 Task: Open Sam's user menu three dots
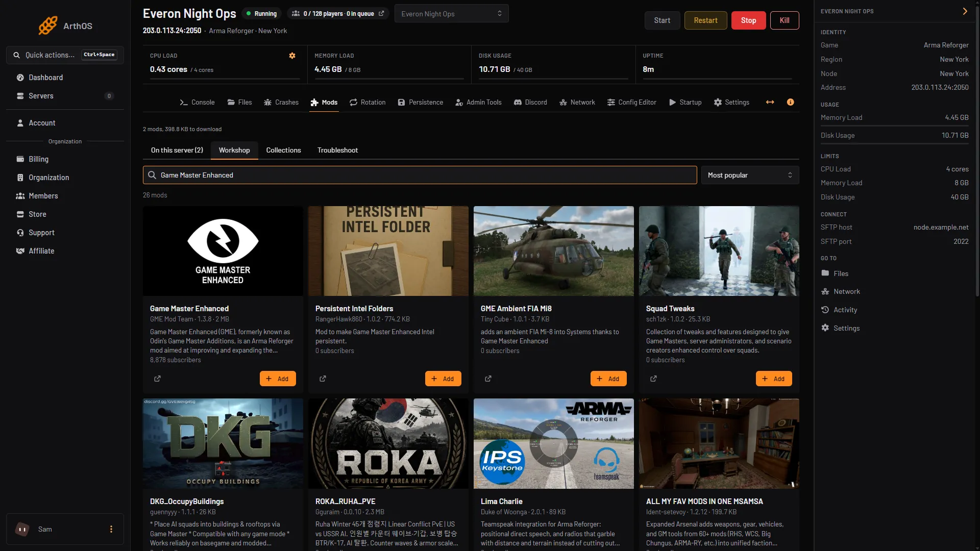click(111, 529)
